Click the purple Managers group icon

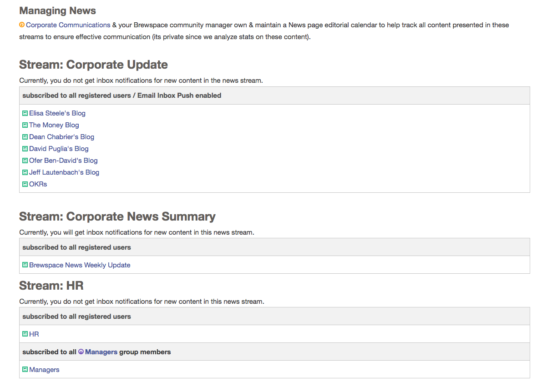[x=81, y=352]
